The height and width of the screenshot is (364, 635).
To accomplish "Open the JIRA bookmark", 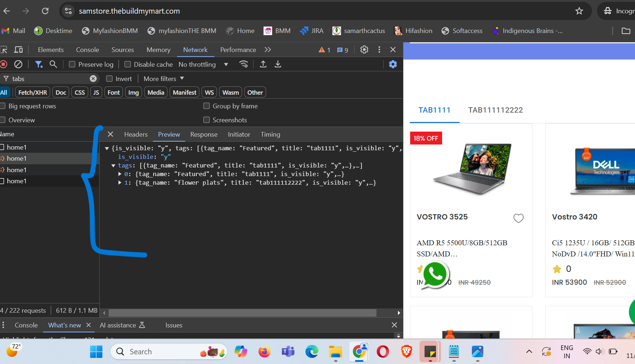I will pyautogui.click(x=312, y=31).
